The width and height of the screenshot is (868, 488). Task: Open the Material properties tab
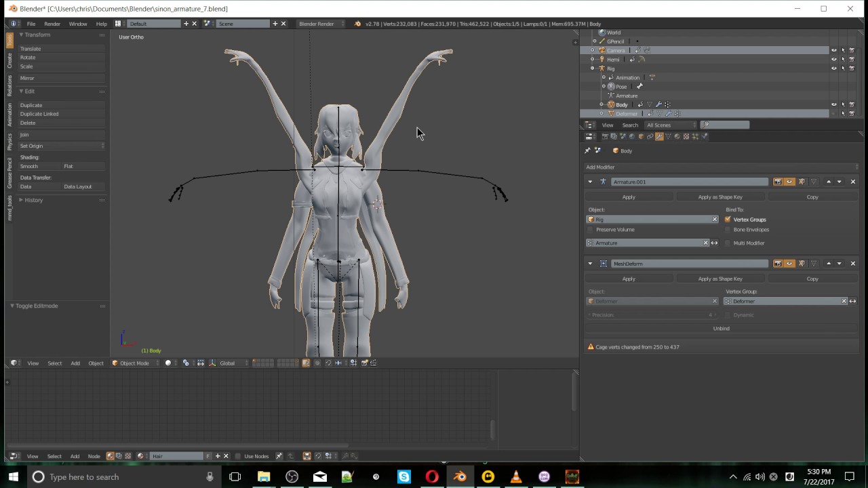(x=677, y=136)
